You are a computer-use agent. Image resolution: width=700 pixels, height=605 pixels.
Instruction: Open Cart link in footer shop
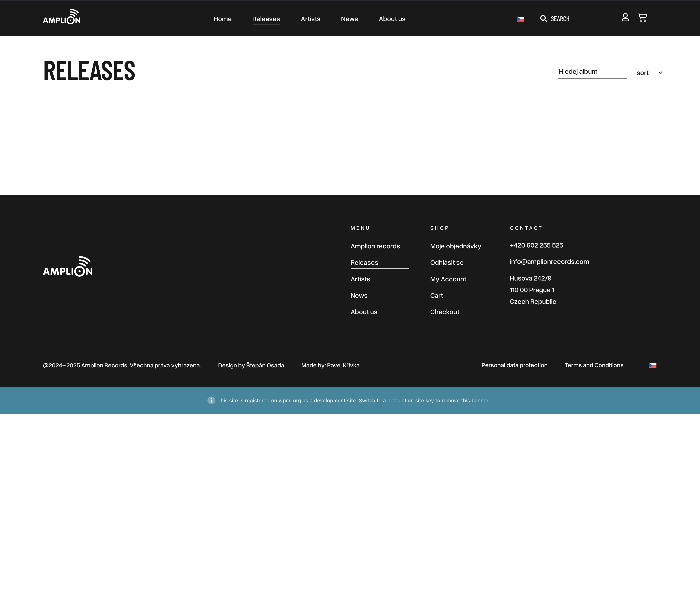436,296
